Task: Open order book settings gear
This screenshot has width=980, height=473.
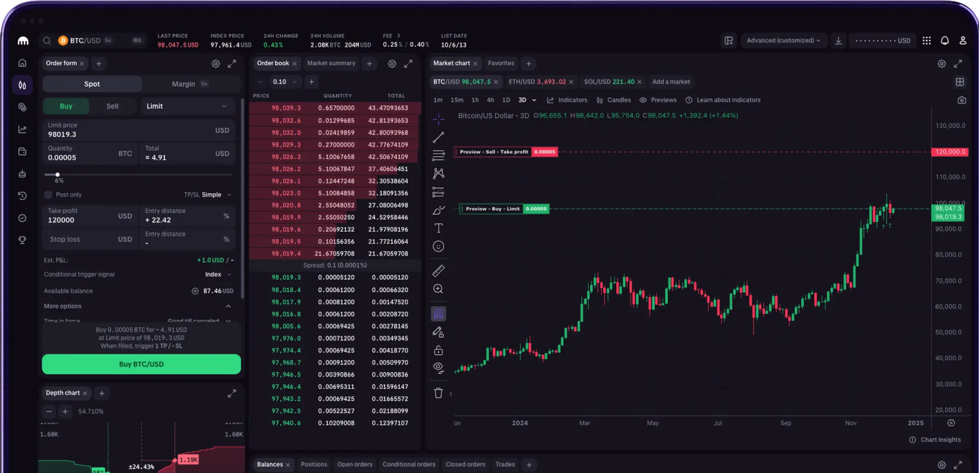Action: pyautogui.click(x=392, y=64)
